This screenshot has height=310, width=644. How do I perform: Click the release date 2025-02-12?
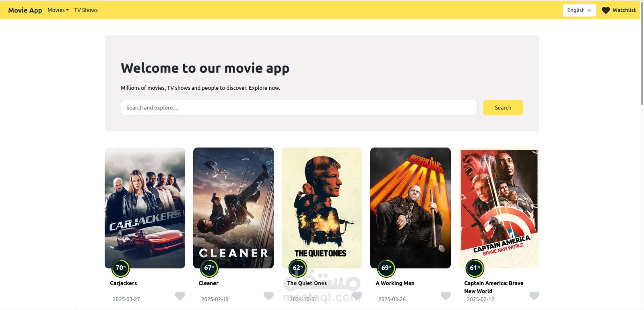[x=481, y=299]
